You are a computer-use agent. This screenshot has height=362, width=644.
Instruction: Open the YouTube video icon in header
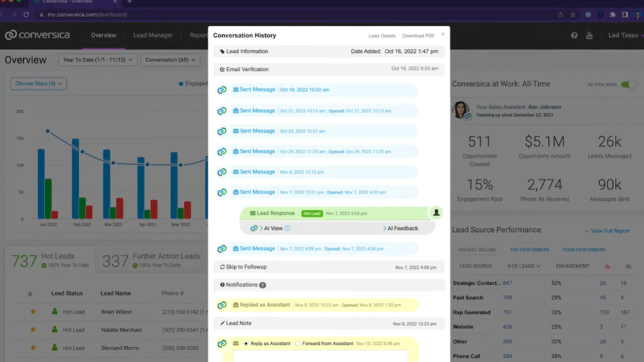[x=589, y=35]
